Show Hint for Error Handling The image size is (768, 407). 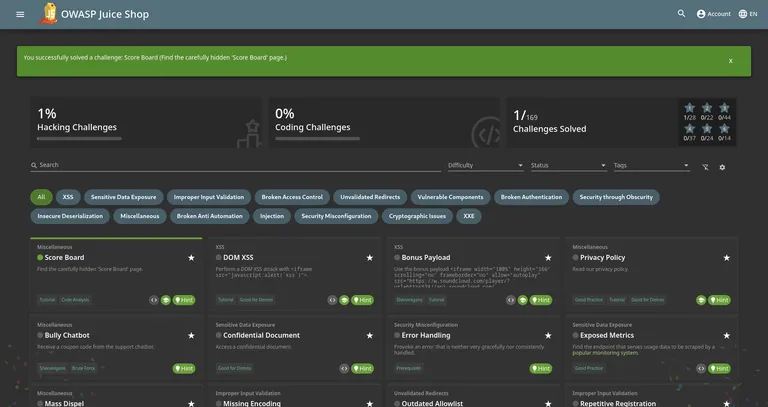coord(541,368)
